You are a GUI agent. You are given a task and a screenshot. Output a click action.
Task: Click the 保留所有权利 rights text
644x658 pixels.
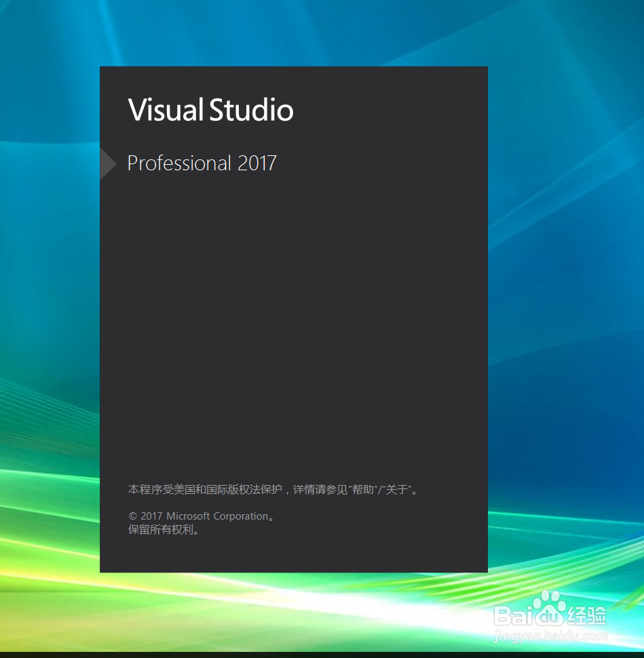pos(163,530)
